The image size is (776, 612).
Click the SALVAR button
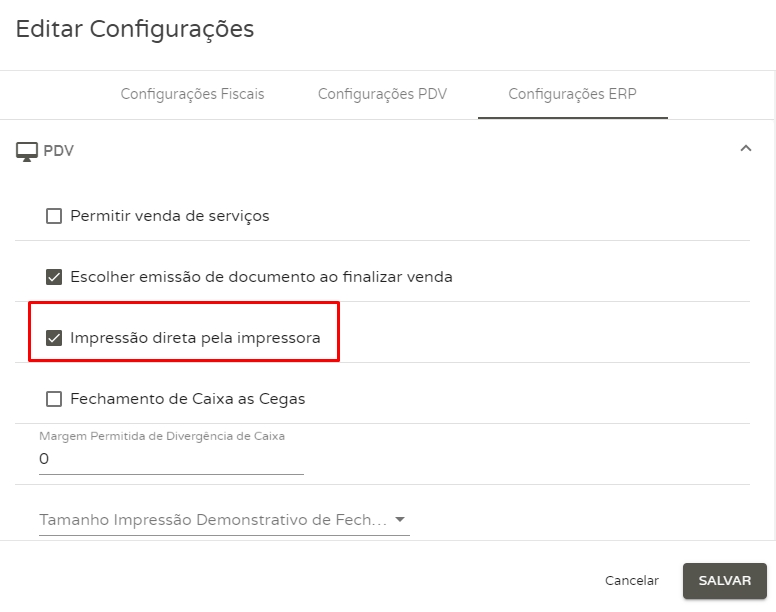[x=724, y=581]
